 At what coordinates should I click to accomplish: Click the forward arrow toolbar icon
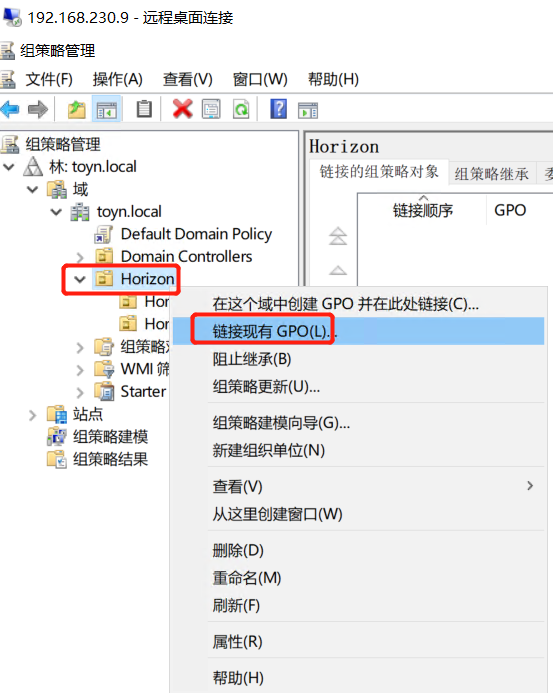[x=38, y=109]
